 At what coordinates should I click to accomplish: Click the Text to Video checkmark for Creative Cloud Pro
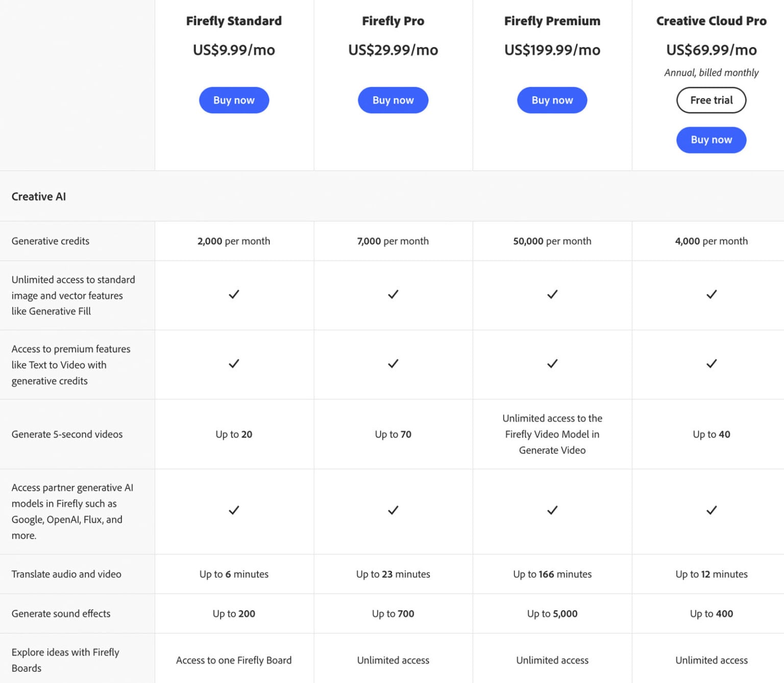[711, 364]
